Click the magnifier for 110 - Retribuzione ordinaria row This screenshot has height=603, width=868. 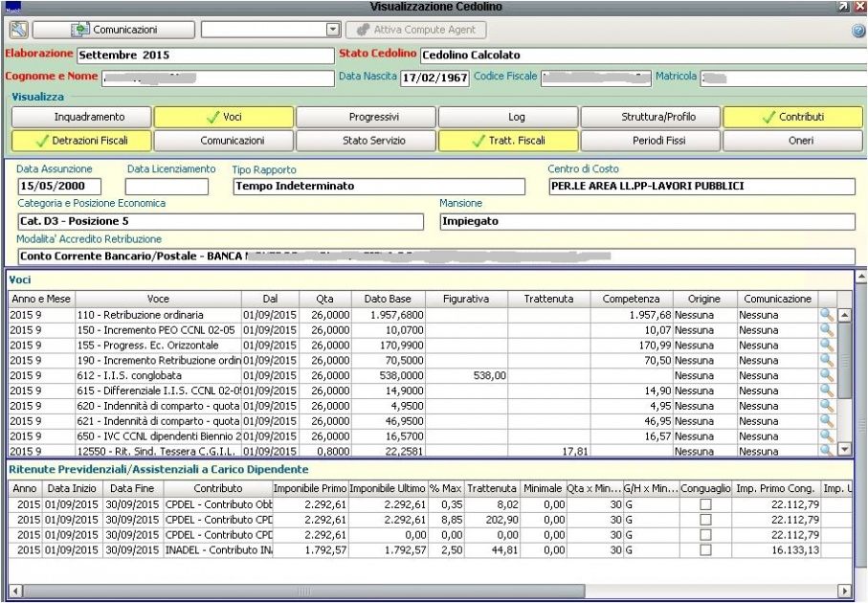tap(827, 315)
